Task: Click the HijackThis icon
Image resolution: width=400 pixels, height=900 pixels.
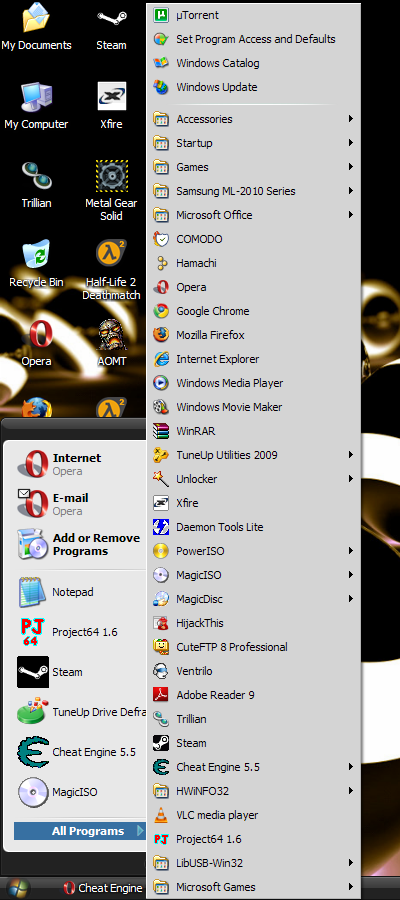Action: coord(161,623)
